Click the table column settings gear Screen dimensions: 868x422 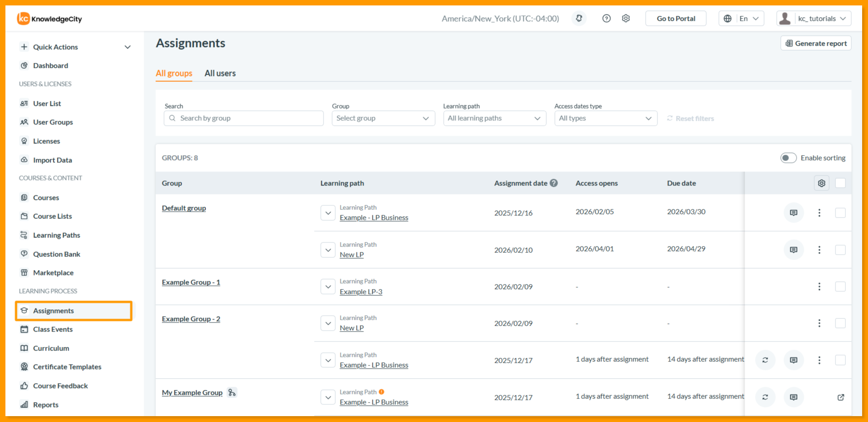click(821, 183)
